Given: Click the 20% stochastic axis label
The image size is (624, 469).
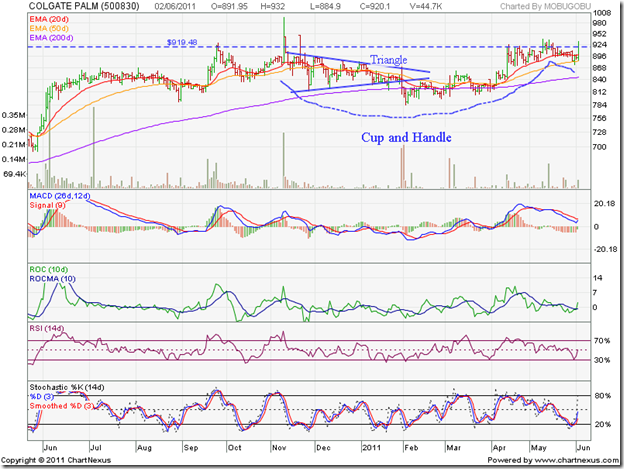Looking at the screenshot, I should coord(603,424).
